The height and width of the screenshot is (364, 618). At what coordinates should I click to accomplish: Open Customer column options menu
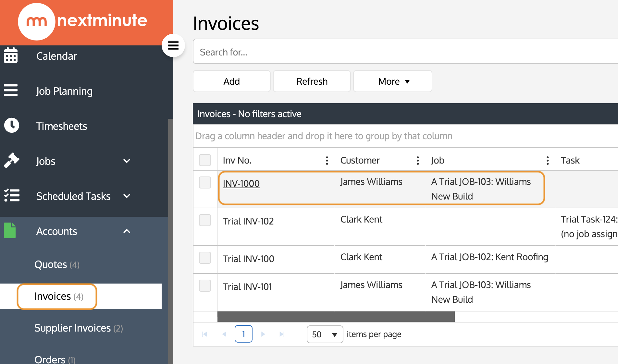[418, 160]
